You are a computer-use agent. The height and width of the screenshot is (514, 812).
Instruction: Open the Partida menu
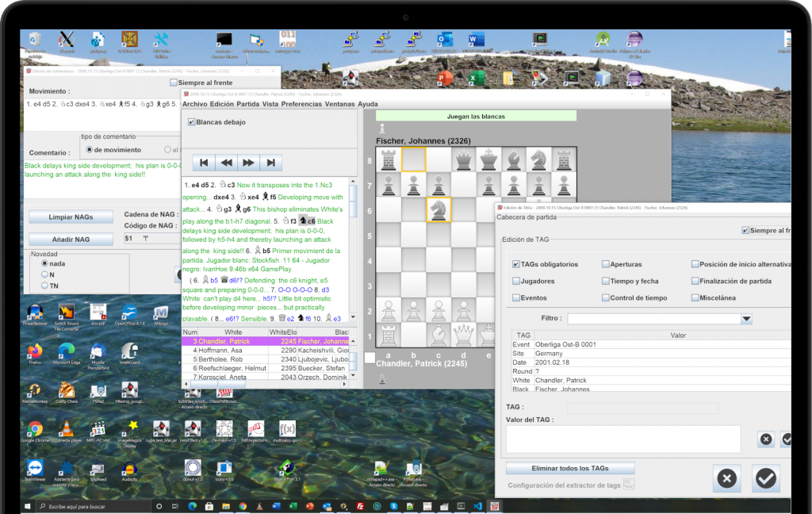[248, 104]
